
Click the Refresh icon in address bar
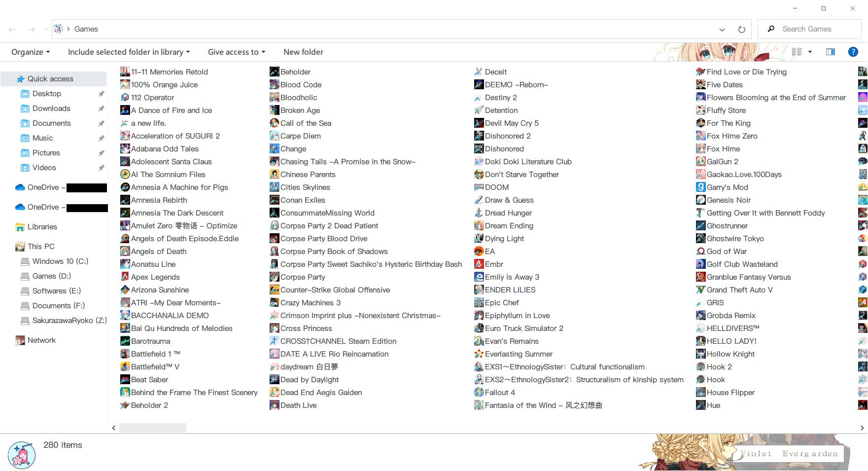(x=741, y=30)
